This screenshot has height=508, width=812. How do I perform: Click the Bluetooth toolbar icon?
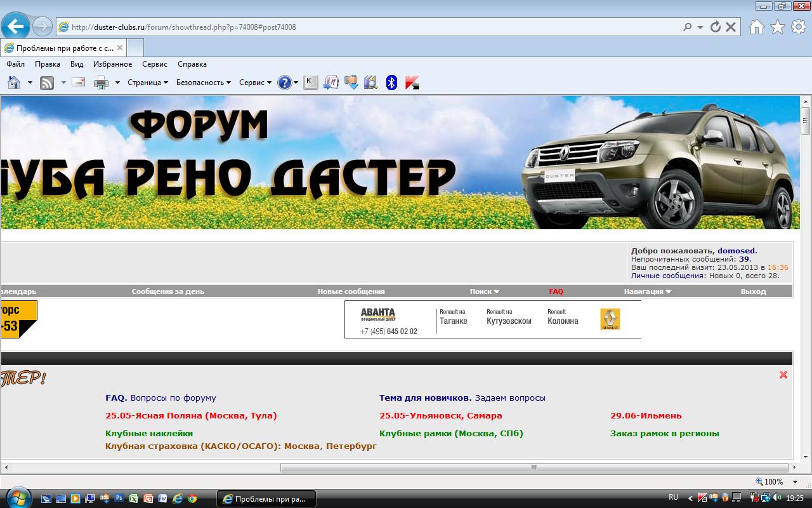coord(391,83)
